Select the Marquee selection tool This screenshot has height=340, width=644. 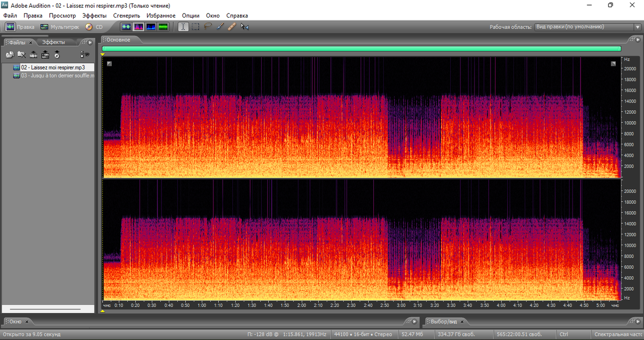point(196,27)
